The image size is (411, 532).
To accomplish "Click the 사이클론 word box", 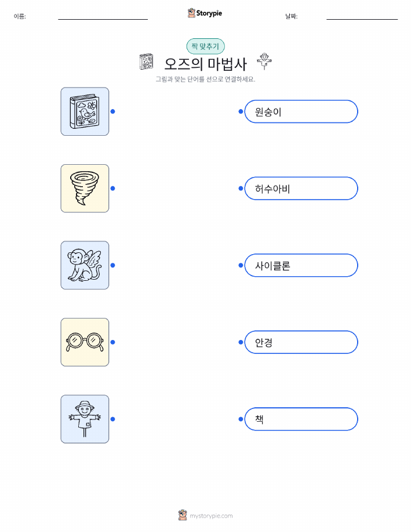I will point(301,265).
